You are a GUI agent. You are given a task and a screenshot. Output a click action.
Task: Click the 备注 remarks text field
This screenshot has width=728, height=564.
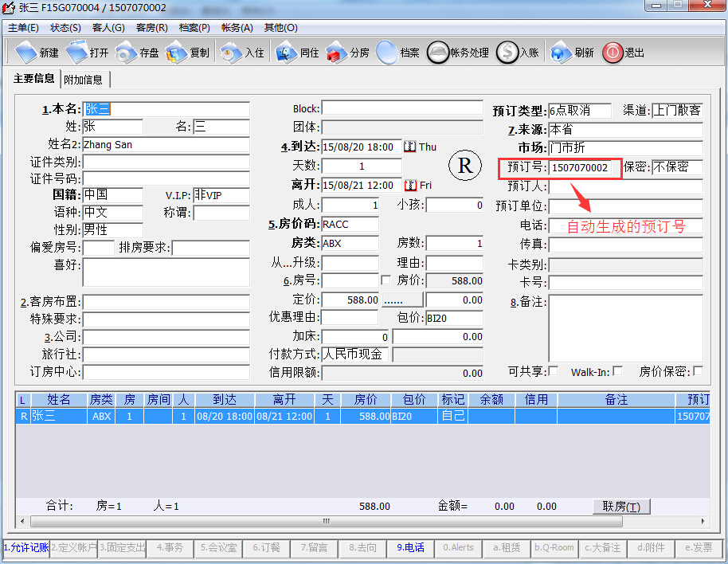point(625,327)
